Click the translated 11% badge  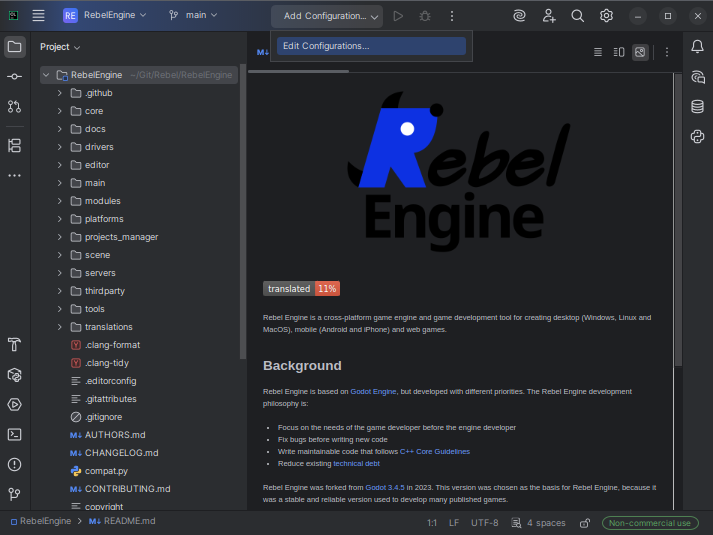[301, 289]
